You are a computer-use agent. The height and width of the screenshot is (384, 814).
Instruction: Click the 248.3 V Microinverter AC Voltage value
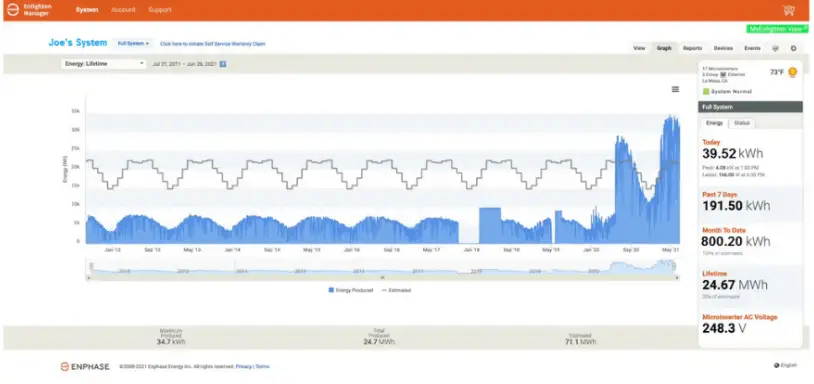[x=724, y=328]
